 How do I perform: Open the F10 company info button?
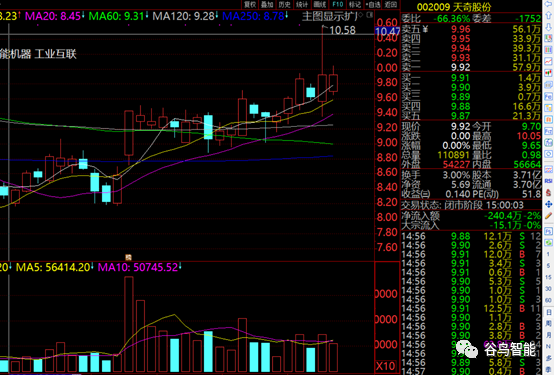(338, 4)
